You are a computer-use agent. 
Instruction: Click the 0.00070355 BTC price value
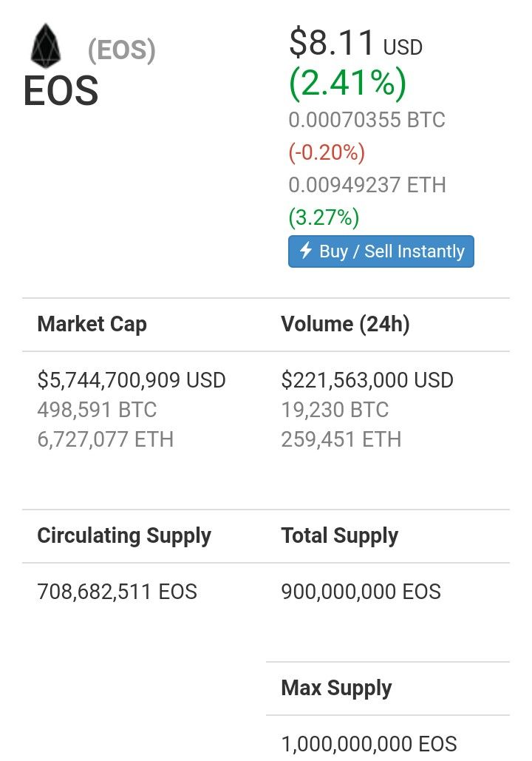click(366, 120)
